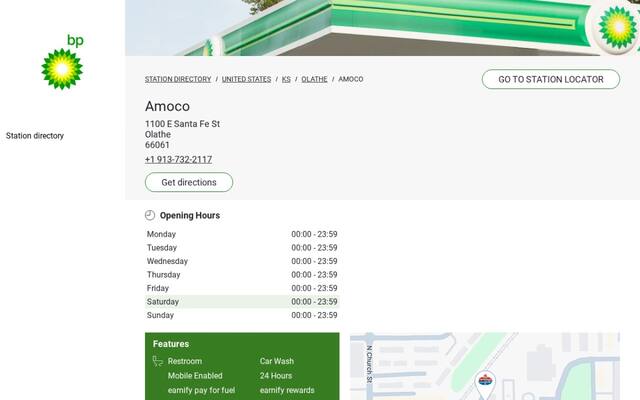Select the Tuesday hours row
Screen dimensions: 640x400
pos(242,248)
